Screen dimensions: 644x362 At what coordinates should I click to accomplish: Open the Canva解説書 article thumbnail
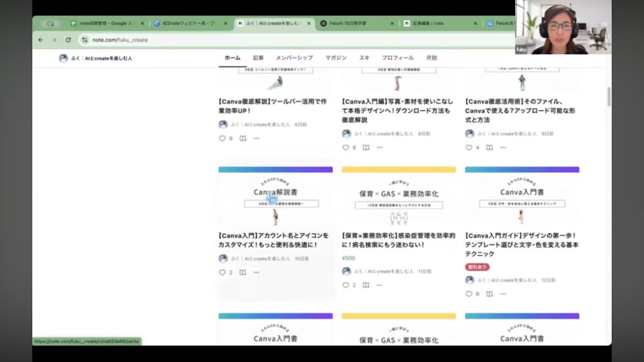[x=275, y=199]
